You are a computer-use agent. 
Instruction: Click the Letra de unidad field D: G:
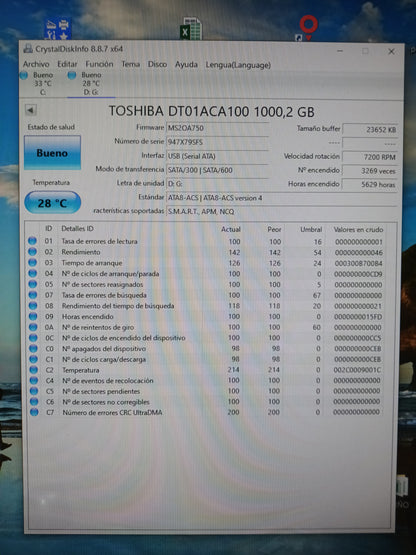217,184
